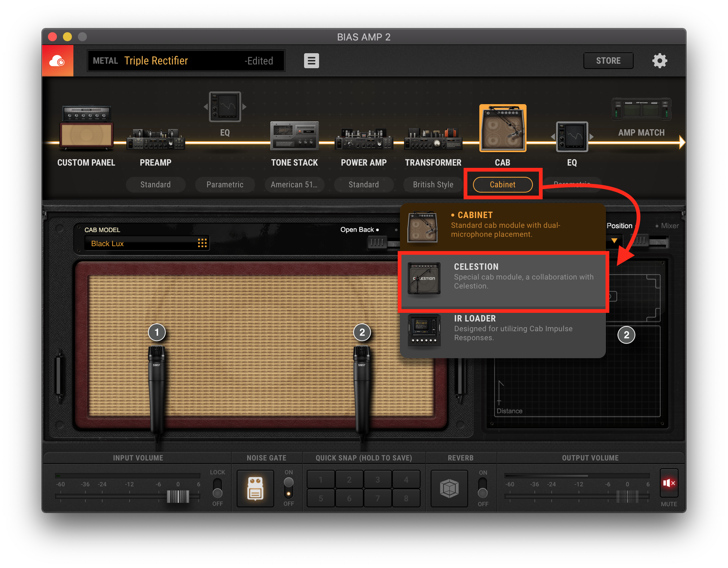
Task: Adjust the output volume slider handle
Action: [x=627, y=496]
